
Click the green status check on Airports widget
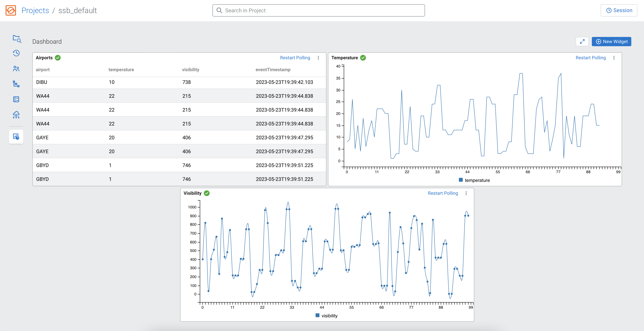click(58, 58)
